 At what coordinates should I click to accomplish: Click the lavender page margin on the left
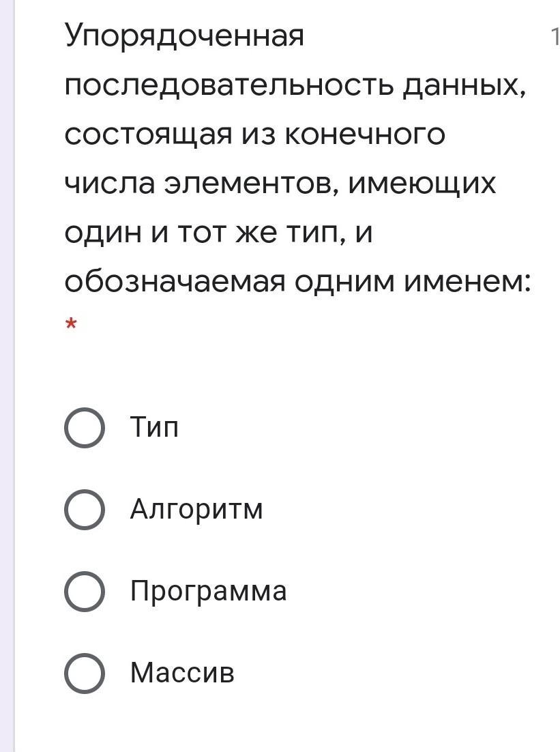(8, 376)
